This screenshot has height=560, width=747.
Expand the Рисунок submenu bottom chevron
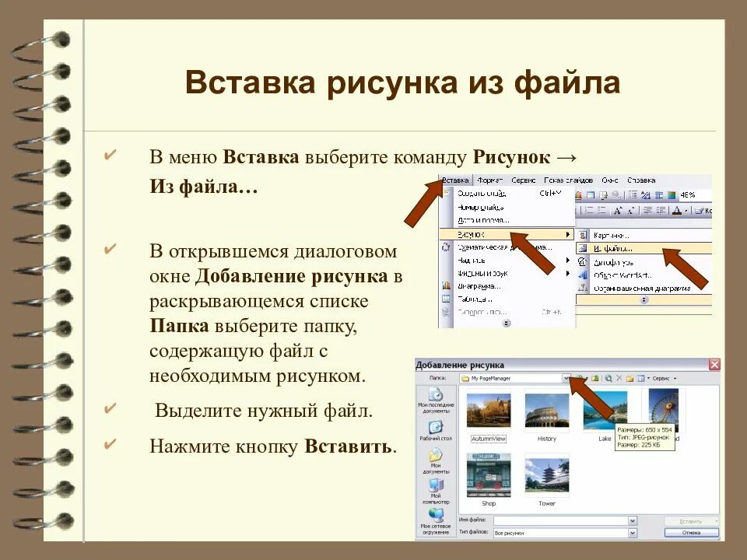tap(644, 299)
